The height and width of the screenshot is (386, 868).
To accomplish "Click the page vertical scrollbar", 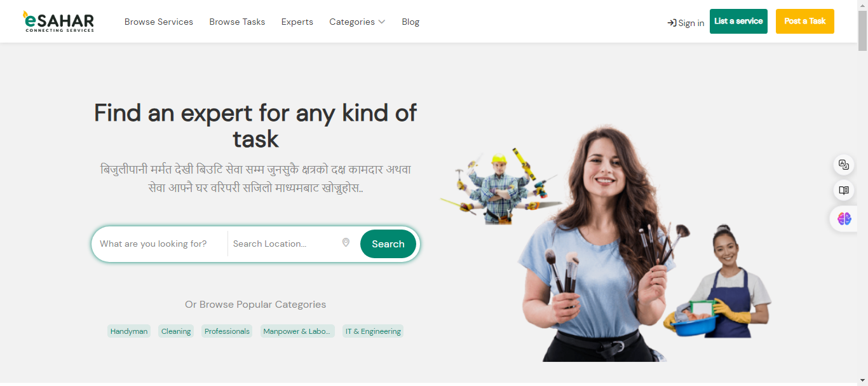I will (862, 191).
